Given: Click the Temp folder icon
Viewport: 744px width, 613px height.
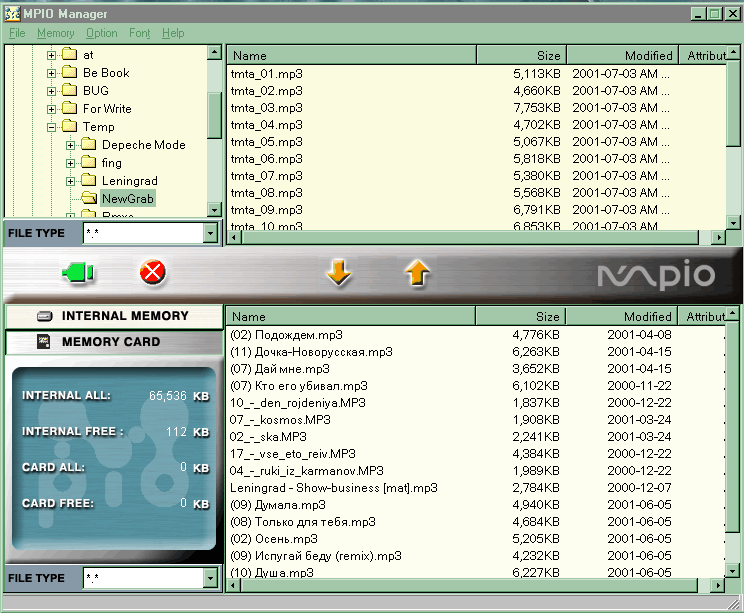Looking at the screenshot, I should click(70, 126).
